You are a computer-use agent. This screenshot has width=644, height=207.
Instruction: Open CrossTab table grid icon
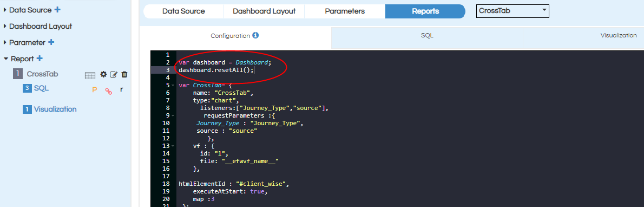[90, 75]
